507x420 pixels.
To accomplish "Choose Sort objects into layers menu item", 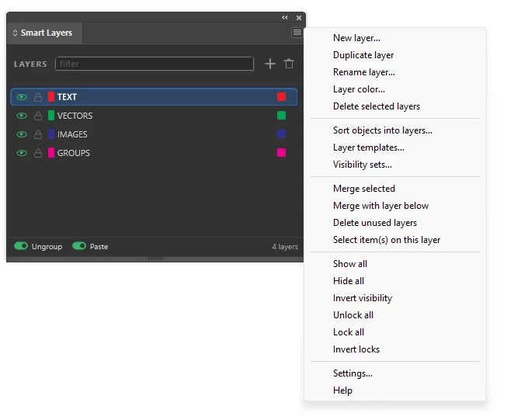I will coord(383,130).
